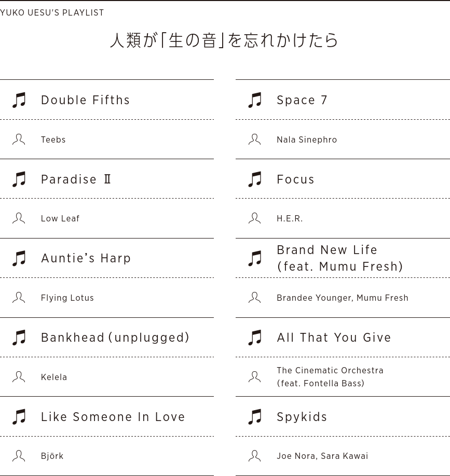Click the person icon next to H.E.R.
The image size is (450, 476).
click(x=254, y=218)
